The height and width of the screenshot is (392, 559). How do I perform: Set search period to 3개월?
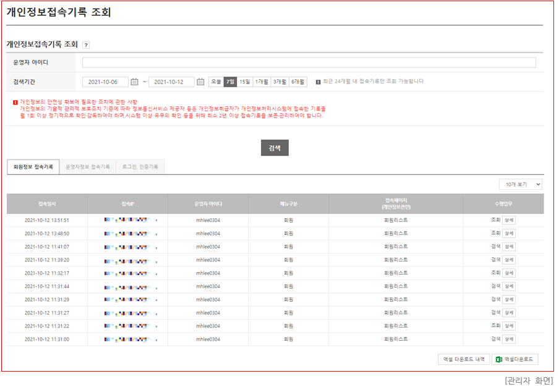(x=280, y=82)
